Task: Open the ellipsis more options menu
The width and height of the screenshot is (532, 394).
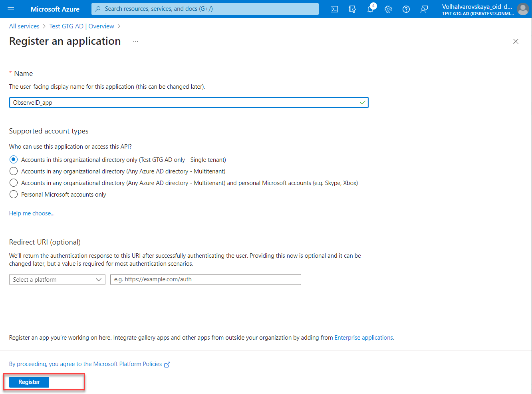Action: point(135,42)
